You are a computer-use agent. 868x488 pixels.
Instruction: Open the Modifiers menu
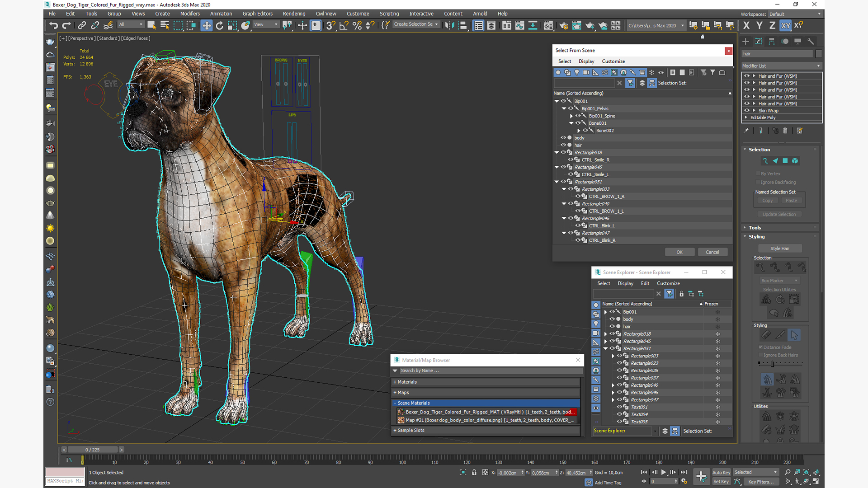coord(189,14)
